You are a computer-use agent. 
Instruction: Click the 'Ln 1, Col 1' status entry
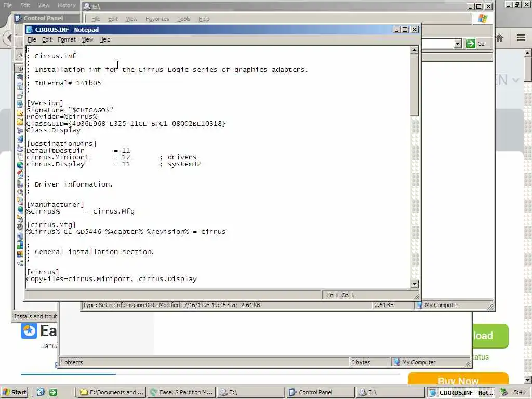point(340,295)
